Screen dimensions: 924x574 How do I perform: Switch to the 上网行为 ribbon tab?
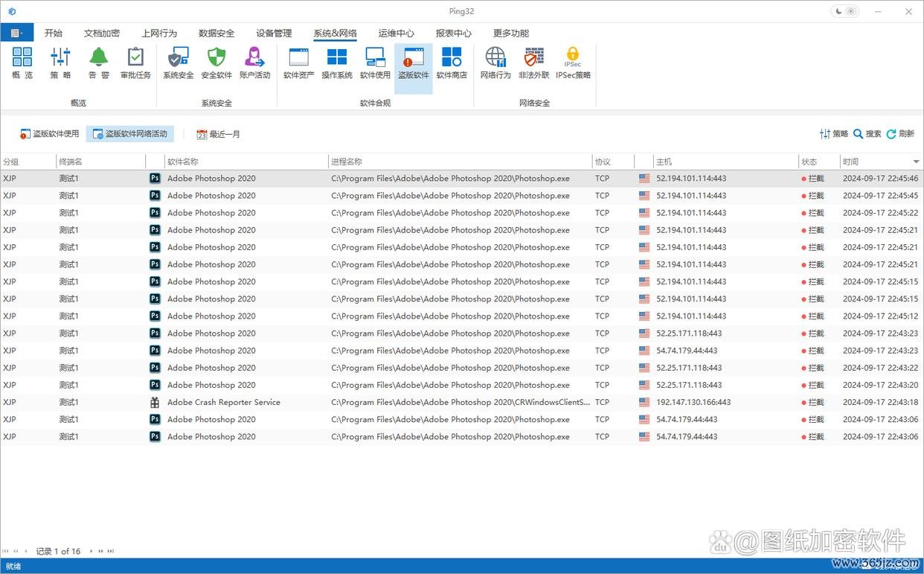pos(159,33)
